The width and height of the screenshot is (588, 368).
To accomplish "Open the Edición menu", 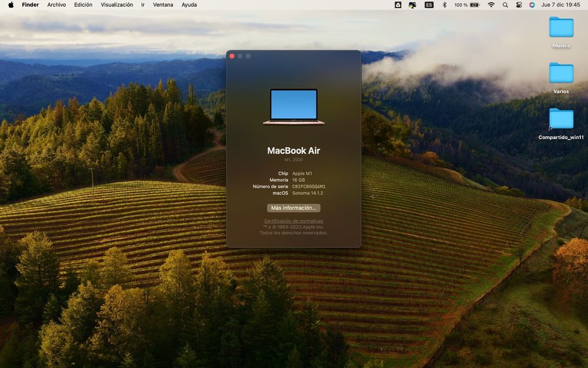I will (83, 5).
